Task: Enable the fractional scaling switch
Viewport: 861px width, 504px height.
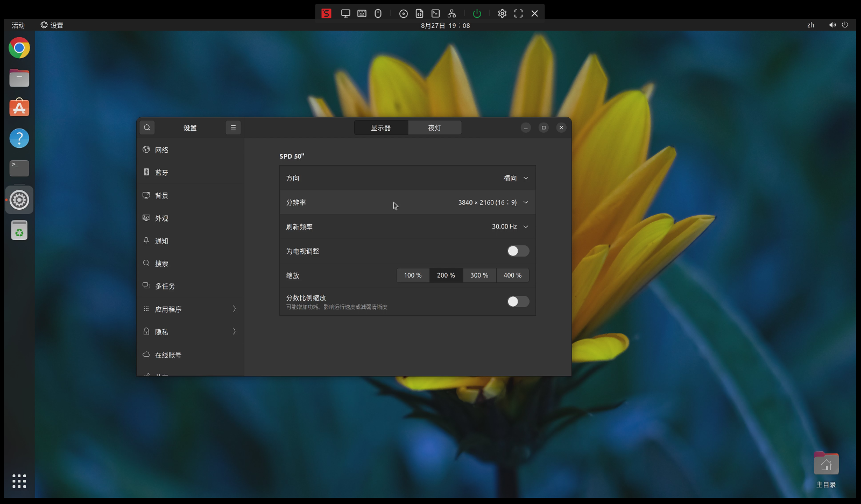Action: (518, 302)
